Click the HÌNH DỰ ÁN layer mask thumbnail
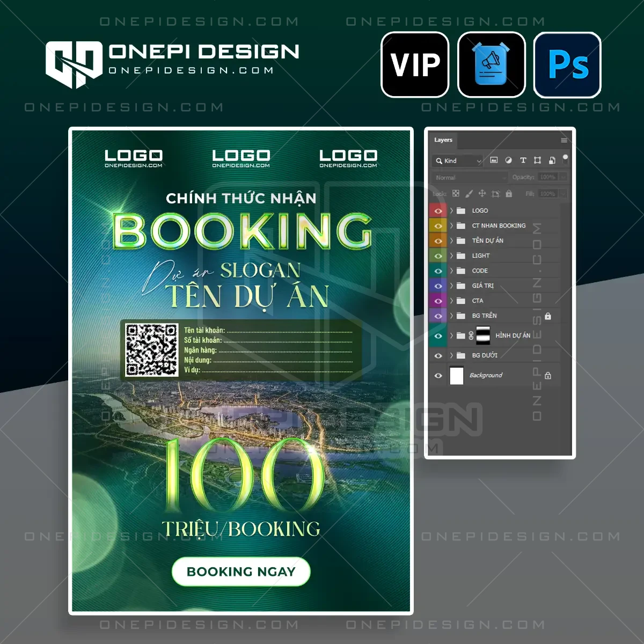 484,335
